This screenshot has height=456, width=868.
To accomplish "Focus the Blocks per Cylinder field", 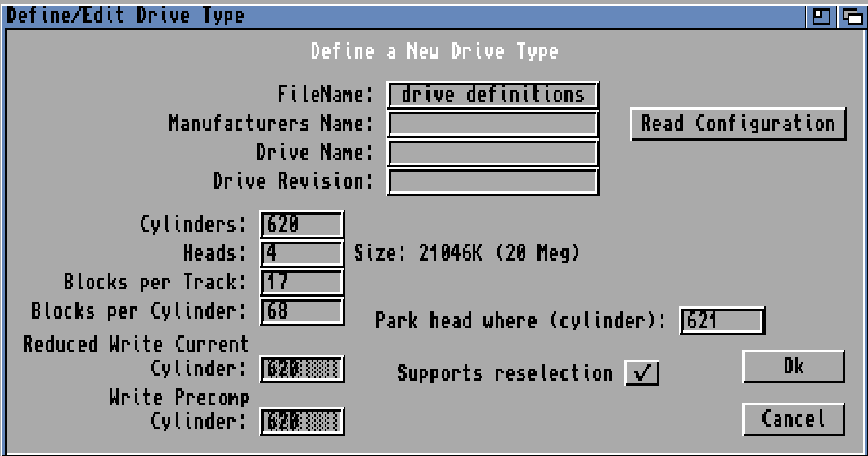I will [x=301, y=311].
